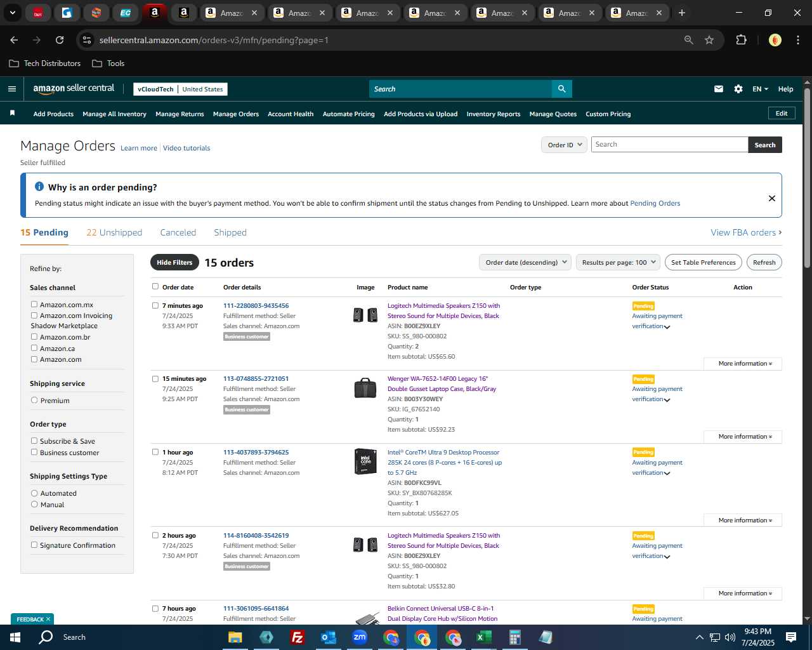
Task: Switch to the Shipped tab
Action: [x=230, y=232]
